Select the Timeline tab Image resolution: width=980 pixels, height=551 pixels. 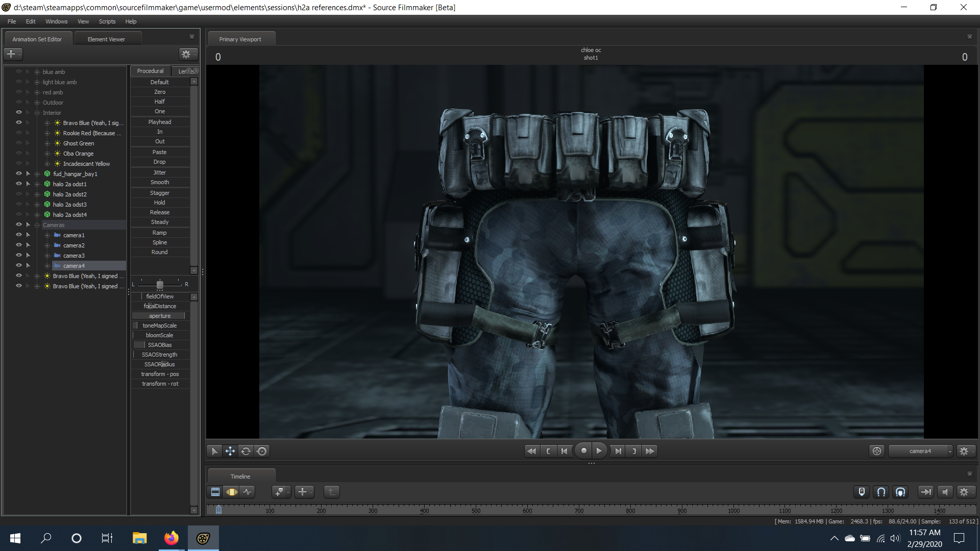click(240, 477)
